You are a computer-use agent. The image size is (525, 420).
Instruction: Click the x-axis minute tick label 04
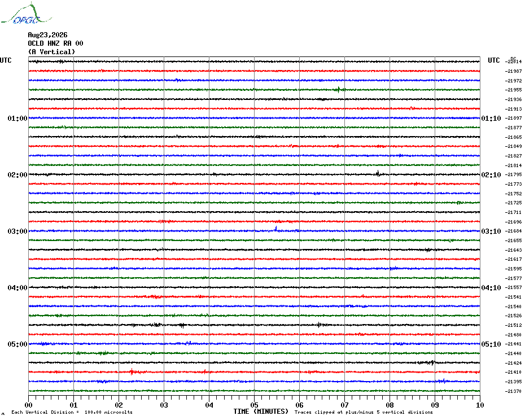pos(209,405)
